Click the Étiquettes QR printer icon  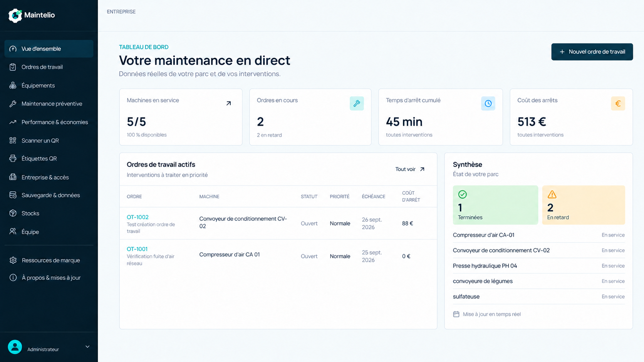[x=13, y=158]
